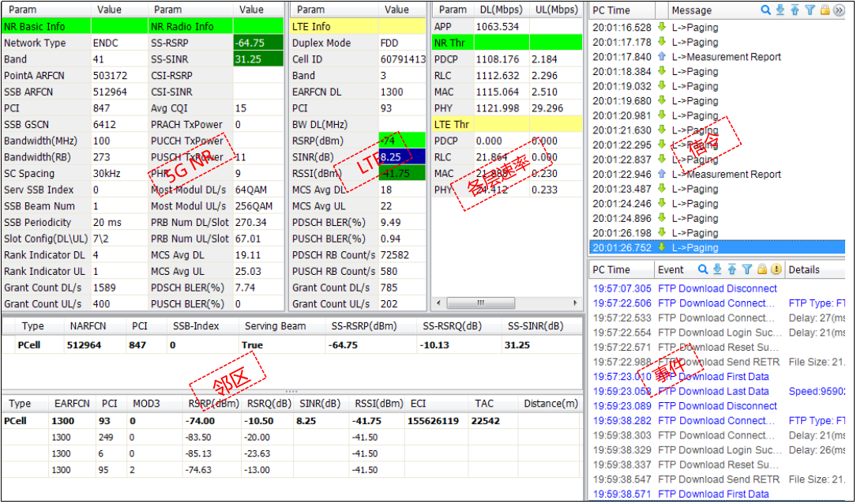Click the NR Radio Info green header
Image resolution: width=857 pixels, height=504 pixels.
click(x=190, y=26)
